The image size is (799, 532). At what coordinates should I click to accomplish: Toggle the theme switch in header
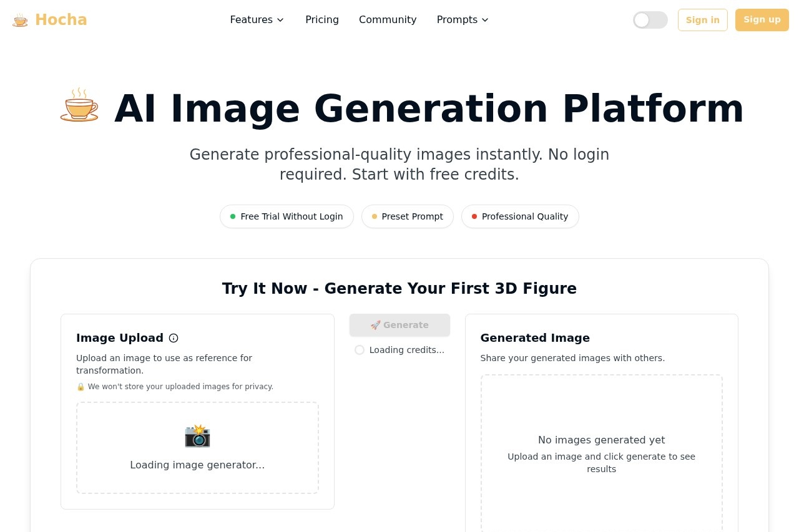click(650, 20)
